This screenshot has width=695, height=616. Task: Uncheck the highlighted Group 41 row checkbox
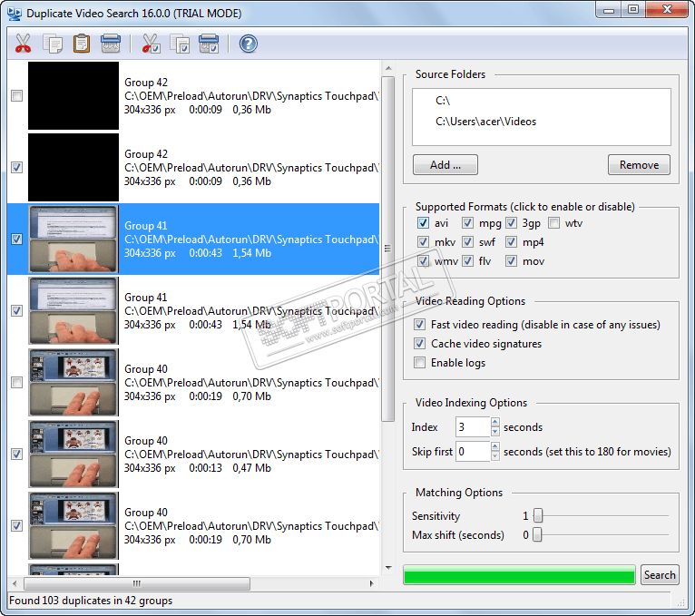17,240
